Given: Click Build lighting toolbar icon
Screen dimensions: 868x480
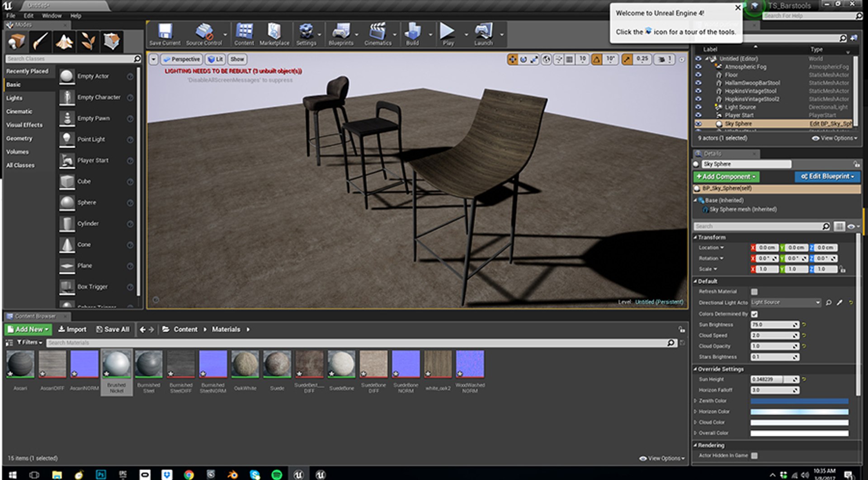Looking at the screenshot, I should click(412, 34).
